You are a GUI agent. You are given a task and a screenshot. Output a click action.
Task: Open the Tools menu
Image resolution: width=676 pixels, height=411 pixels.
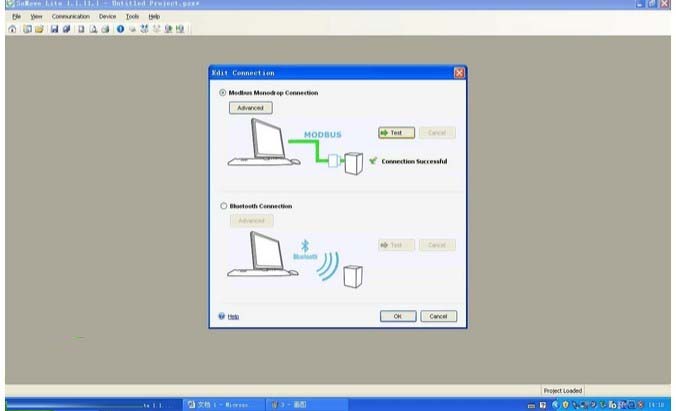pos(132,16)
